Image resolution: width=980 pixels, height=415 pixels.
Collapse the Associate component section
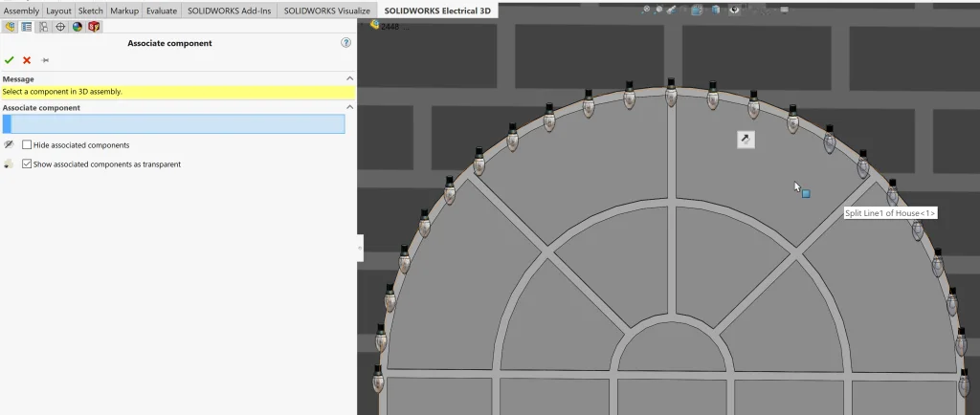[349, 108]
